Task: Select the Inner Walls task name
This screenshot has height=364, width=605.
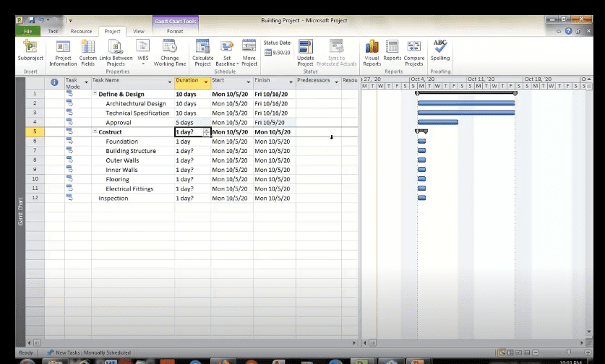Action: tap(121, 170)
